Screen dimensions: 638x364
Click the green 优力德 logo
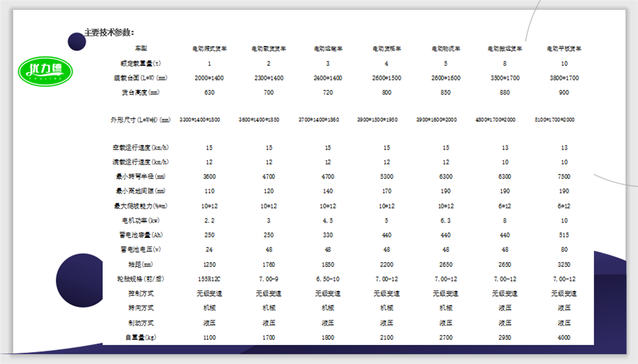(x=45, y=69)
